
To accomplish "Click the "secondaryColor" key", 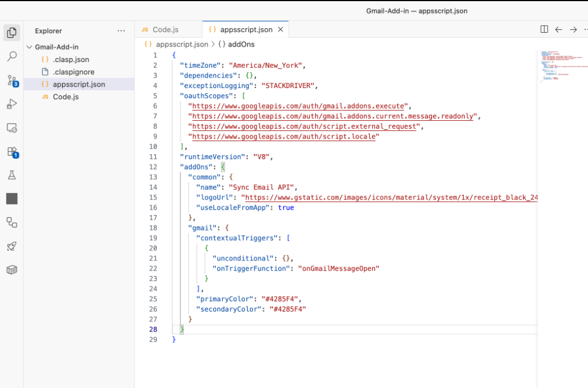I will pos(229,309).
